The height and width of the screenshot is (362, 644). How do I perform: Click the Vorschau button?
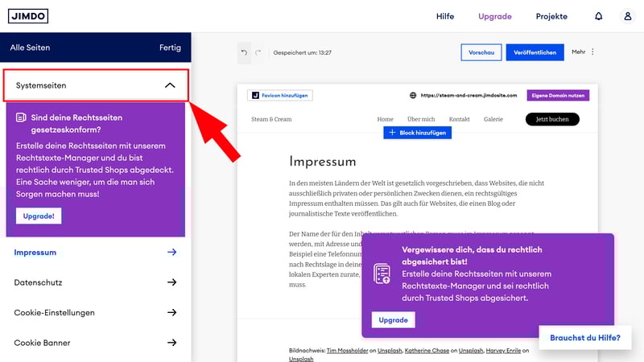pos(481,52)
